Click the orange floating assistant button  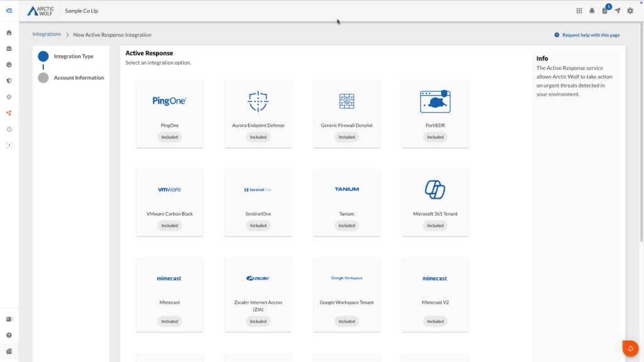[x=630, y=348]
